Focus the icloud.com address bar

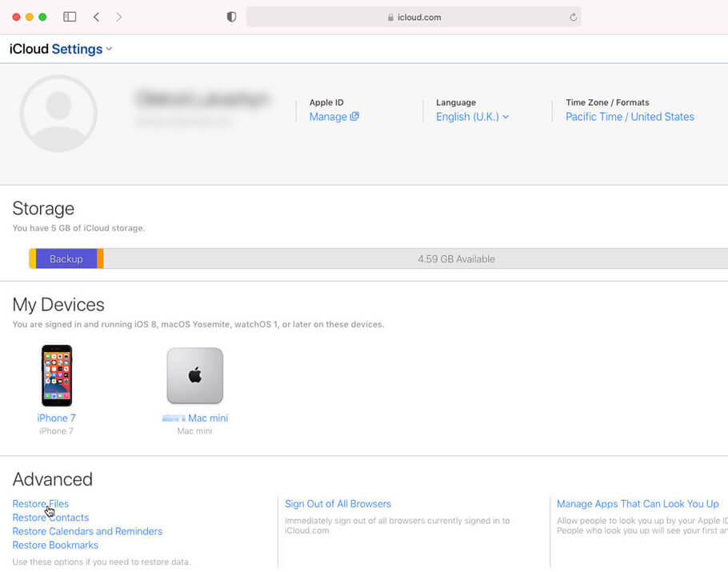click(x=414, y=17)
